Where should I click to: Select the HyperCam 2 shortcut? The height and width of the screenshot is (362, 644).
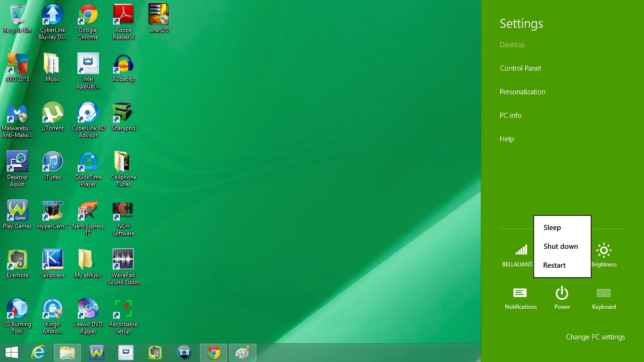pyautogui.click(x=53, y=214)
